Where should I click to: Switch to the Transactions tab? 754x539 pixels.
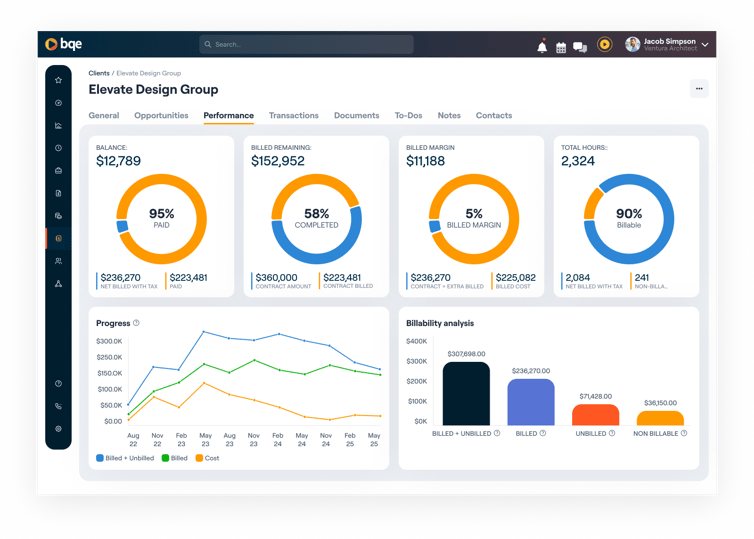point(294,115)
